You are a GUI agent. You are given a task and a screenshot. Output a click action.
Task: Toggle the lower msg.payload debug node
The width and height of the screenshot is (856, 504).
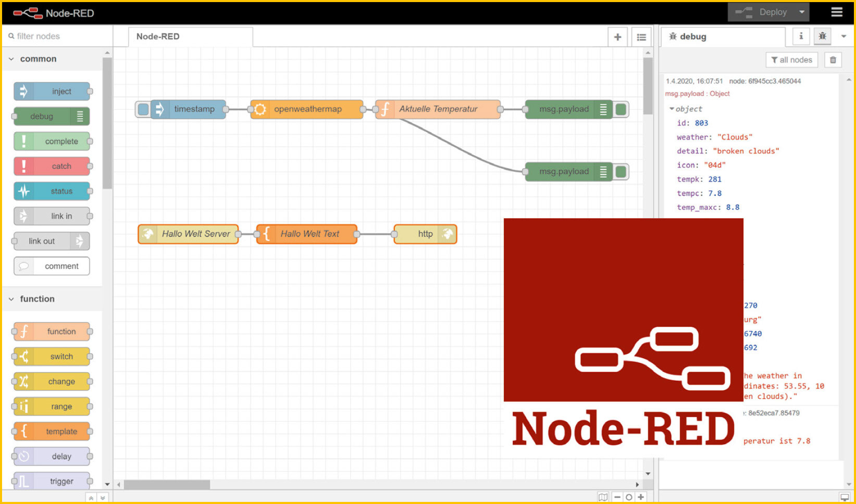click(621, 172)
